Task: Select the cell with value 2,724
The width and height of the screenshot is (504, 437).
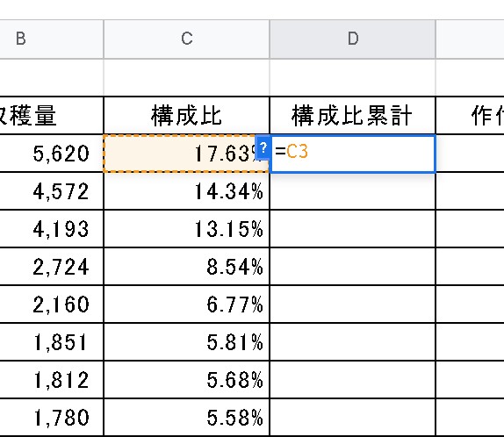Action: coord(52,267)
